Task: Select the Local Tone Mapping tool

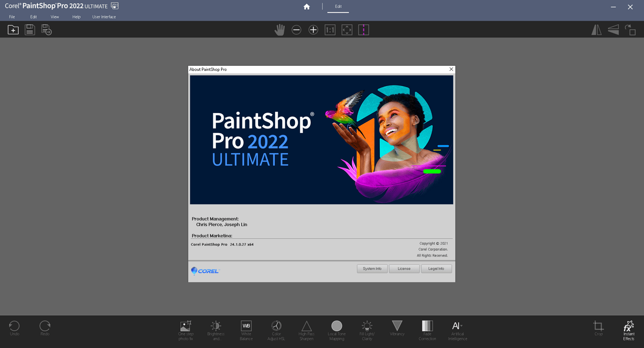Action: (x=337, y=331)
